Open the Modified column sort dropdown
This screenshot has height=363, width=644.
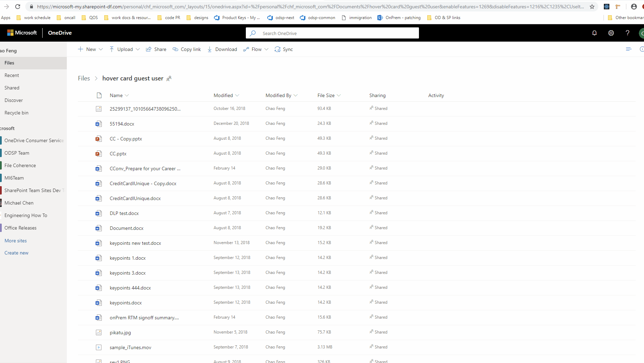click(238, 95)
